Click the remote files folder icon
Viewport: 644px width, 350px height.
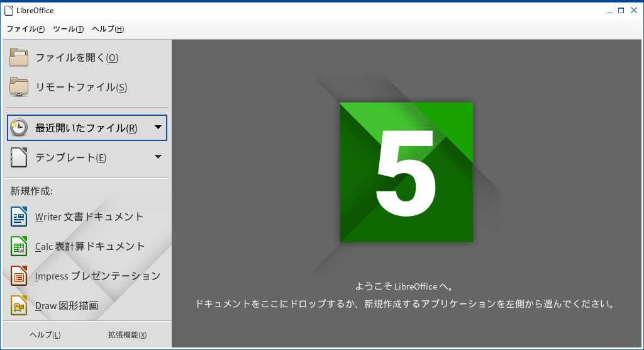tap(19, 87)
